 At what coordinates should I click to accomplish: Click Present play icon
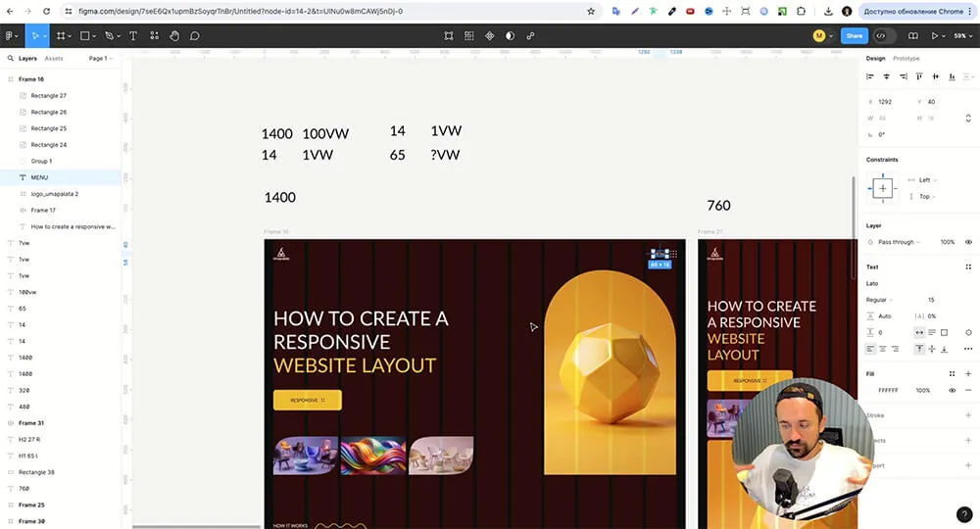click(935, 36)
